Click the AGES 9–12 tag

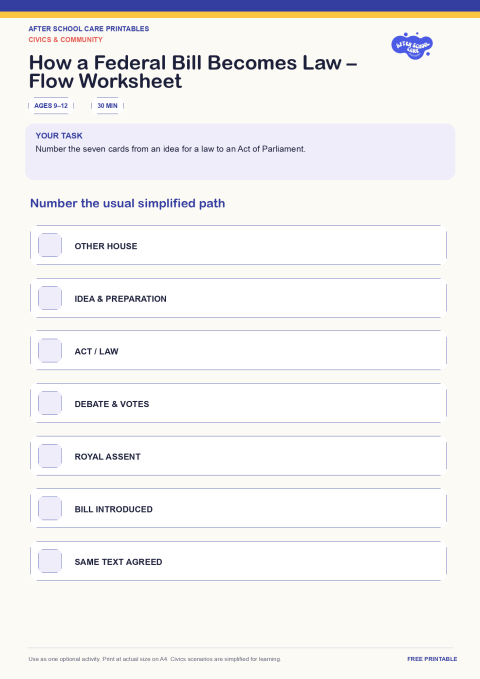(51, 106)
